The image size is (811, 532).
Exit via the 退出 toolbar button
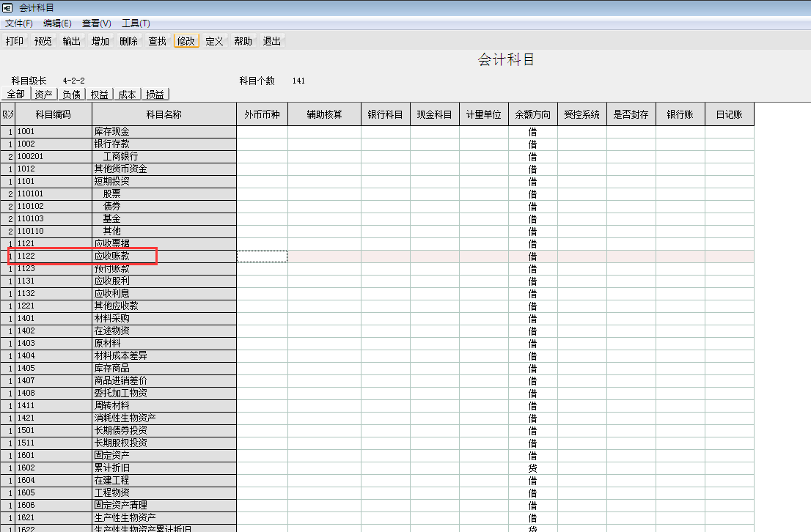[x=272, y=41]
